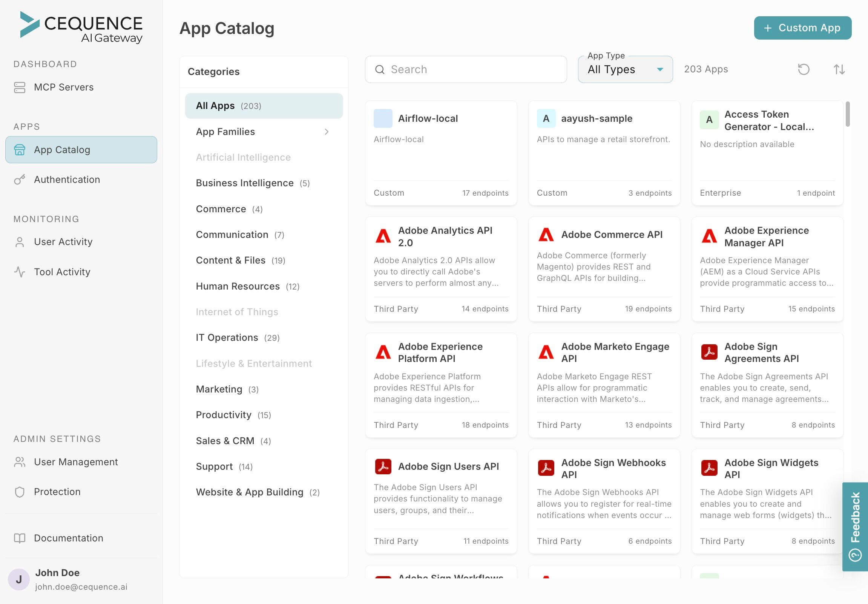Image resolution: width=868 pixels, height=604 pixels.
Task: Select Content & Files category
Action: [x=231, y=260]
